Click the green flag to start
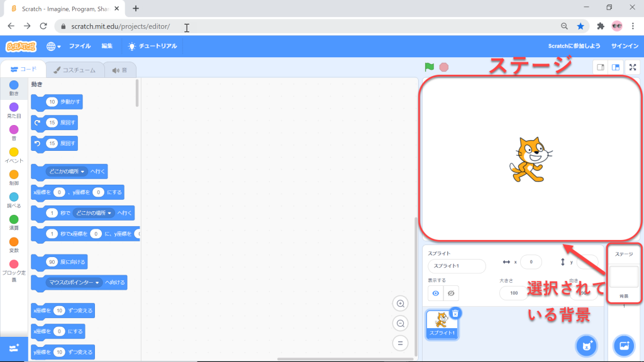Viewport: 644px width, 362px height. pos(429,67)
